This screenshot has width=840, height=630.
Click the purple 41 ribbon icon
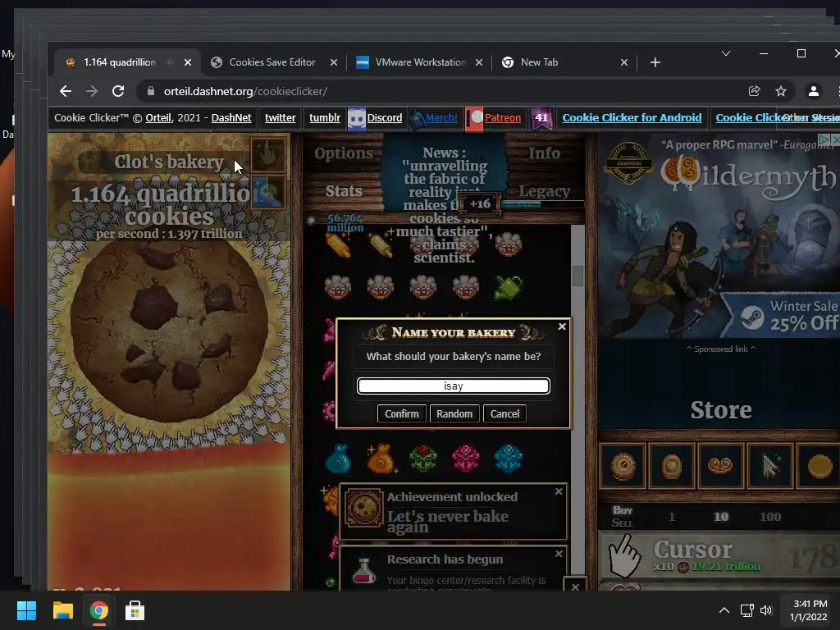point(541,118)
